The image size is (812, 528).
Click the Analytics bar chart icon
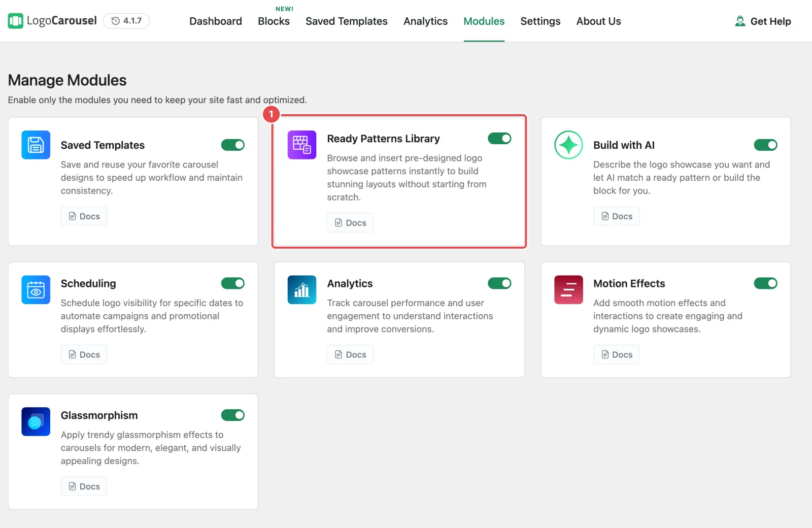(302, 290)
